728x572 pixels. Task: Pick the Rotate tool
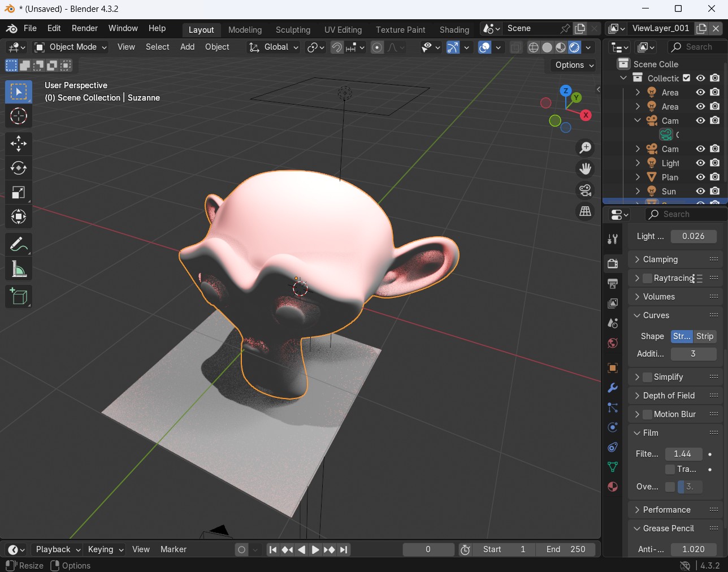point(19,168)
